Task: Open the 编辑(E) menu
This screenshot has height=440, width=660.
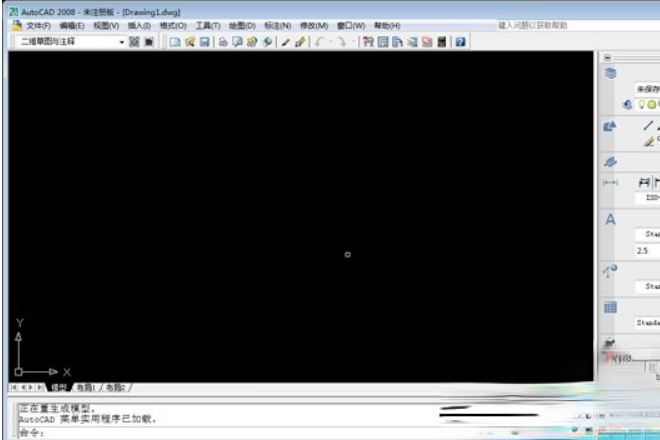Action: pyautogui.click(x=72, y=26)
